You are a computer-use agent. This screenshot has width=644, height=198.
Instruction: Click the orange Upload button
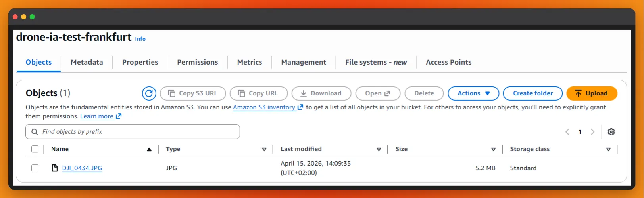click(x=592, y=93)
